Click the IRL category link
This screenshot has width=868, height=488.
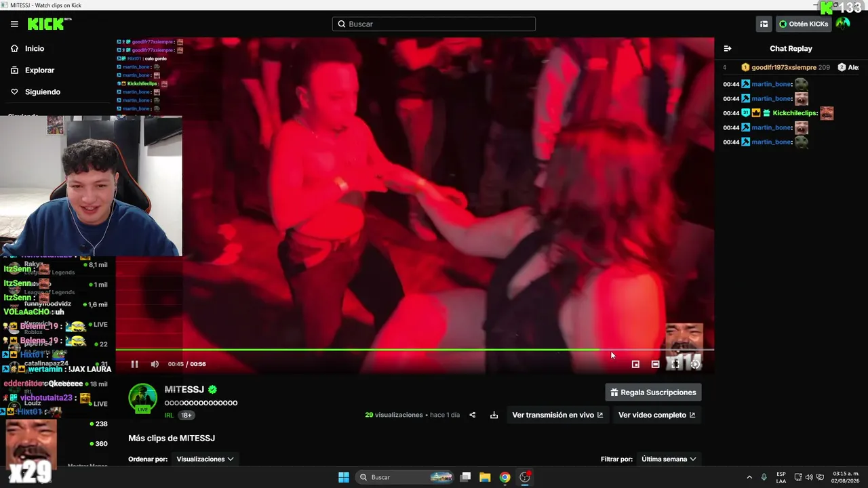(x=170, y=415)
